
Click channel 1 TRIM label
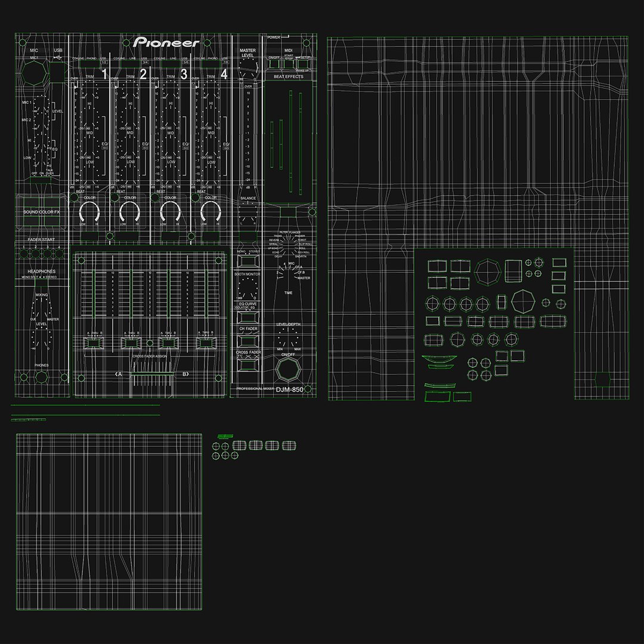pyautogui.click(x=89, y=77)
